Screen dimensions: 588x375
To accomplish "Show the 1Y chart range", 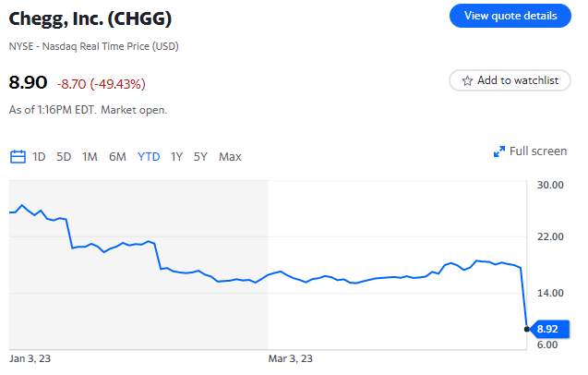I will point(176,156).
